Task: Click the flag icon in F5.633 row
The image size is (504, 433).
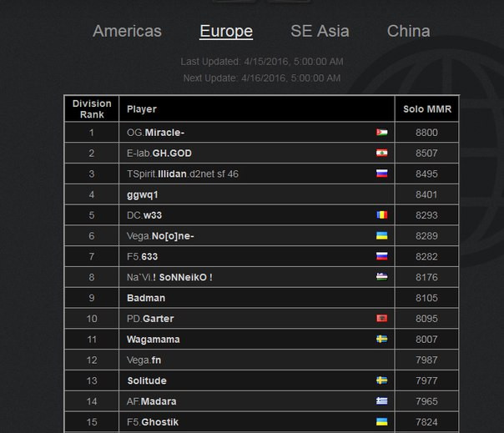Action: [381, 256]
